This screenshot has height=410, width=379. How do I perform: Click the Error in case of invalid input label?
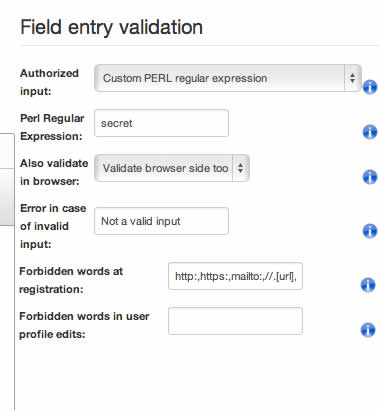coord(53,226)
